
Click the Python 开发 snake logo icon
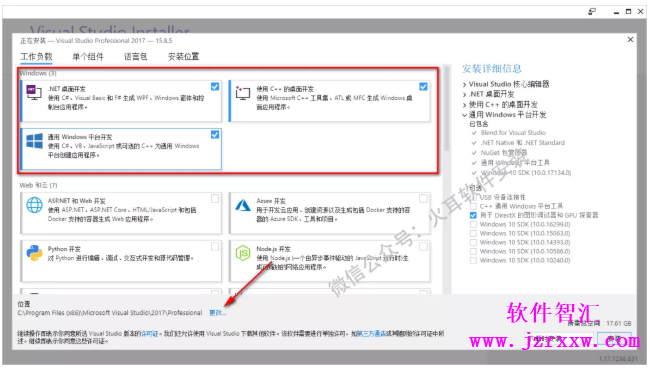click(x=34, y=253)
